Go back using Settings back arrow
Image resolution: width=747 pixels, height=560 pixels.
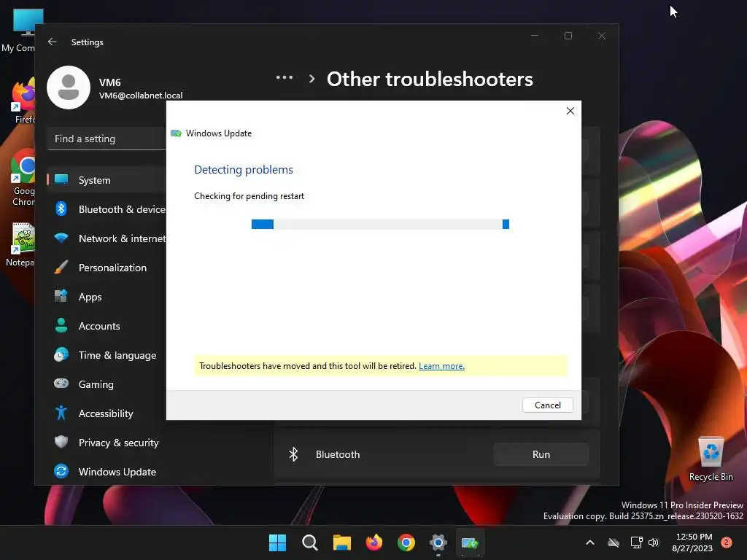(53, 42)
